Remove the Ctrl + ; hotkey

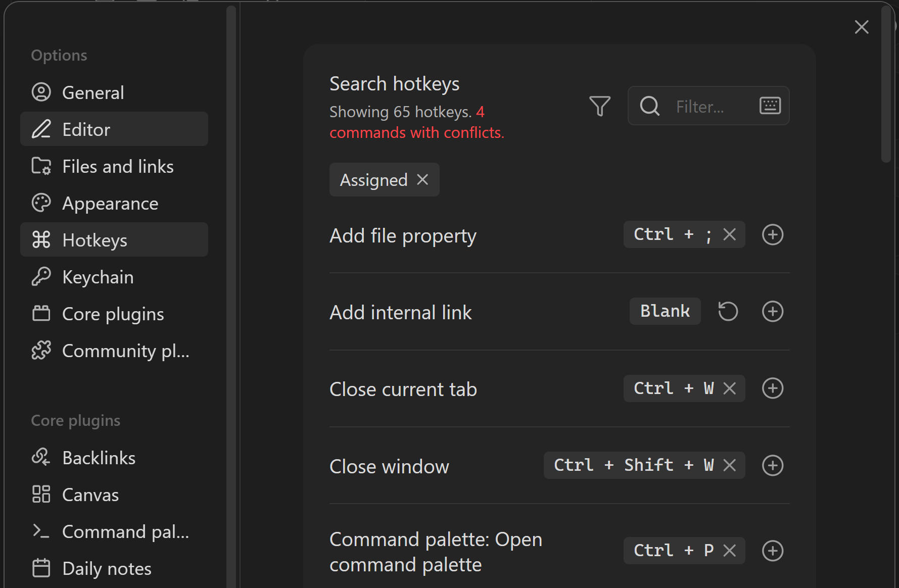[729, 234]
